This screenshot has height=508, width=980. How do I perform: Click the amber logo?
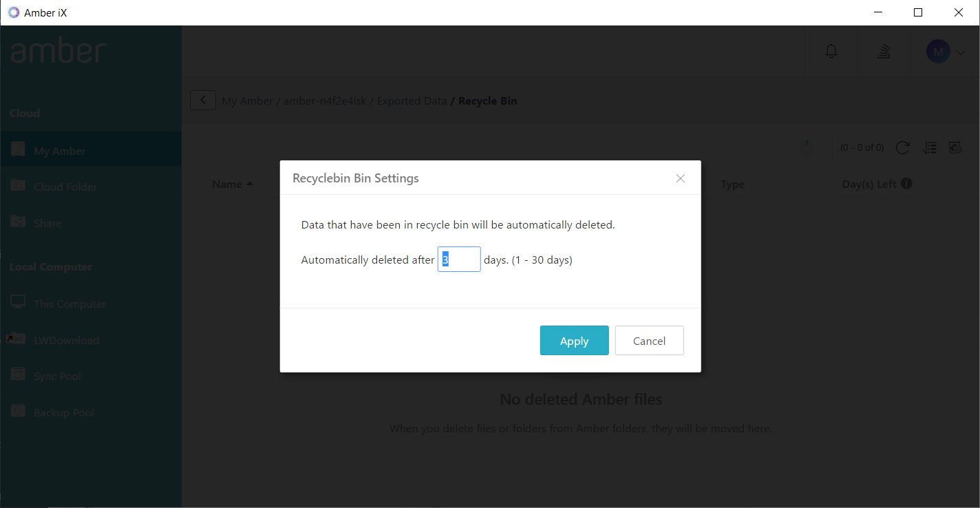click(58, 52)
